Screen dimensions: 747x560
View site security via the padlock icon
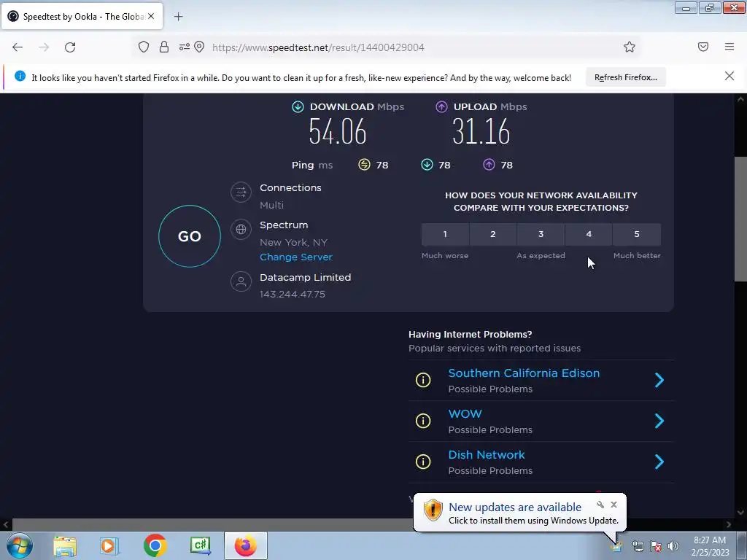(164, 47)
